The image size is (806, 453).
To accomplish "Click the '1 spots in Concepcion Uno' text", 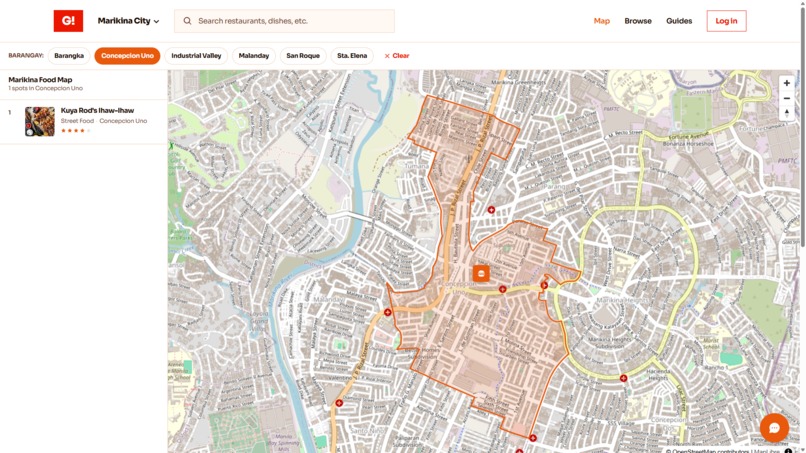I will (45, 88).
